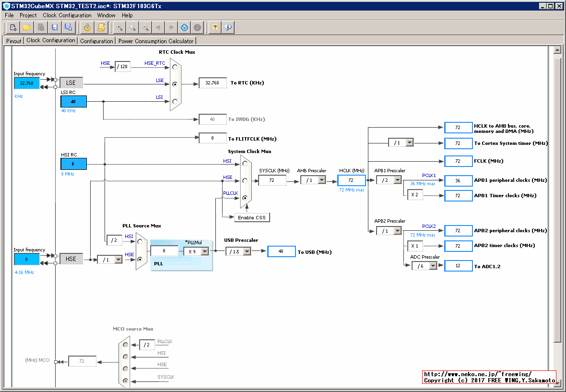Screen dimensions: 566x392
Task: Click the LSE oscillator block
Action: click(x=71, y=83)
